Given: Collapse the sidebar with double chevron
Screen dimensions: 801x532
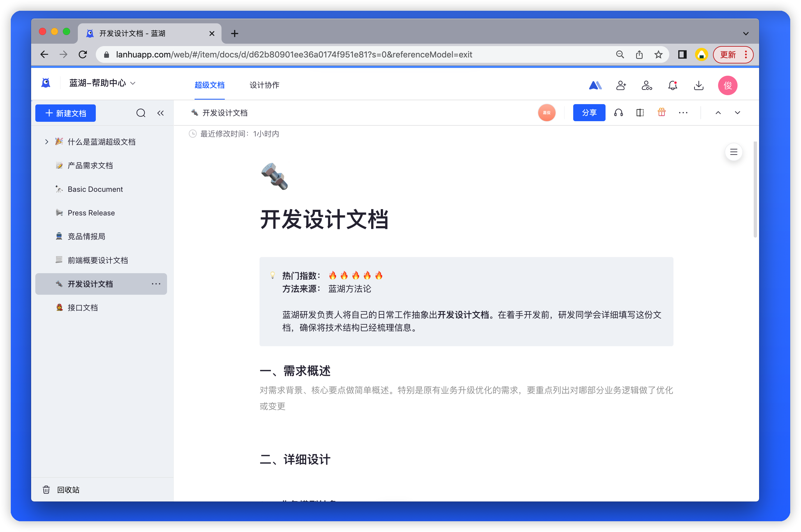Looking at the screenshot, I should (x=160, y=113).
